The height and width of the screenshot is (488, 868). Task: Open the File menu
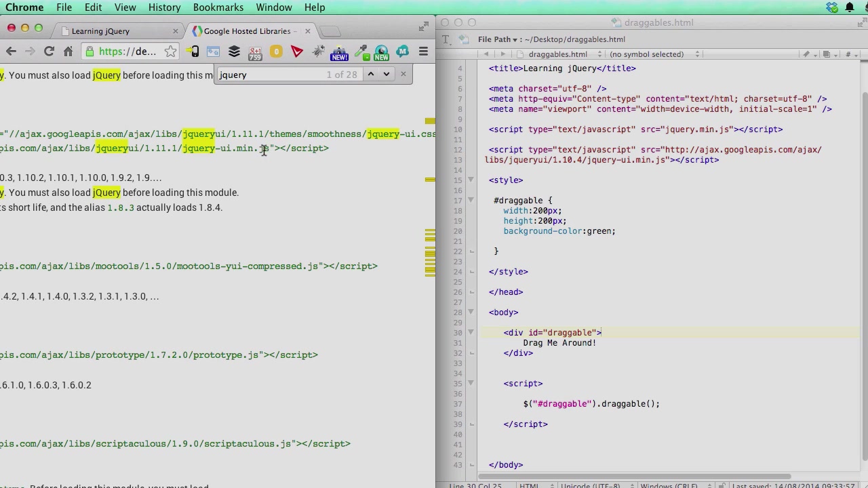(x=64, y=7)
